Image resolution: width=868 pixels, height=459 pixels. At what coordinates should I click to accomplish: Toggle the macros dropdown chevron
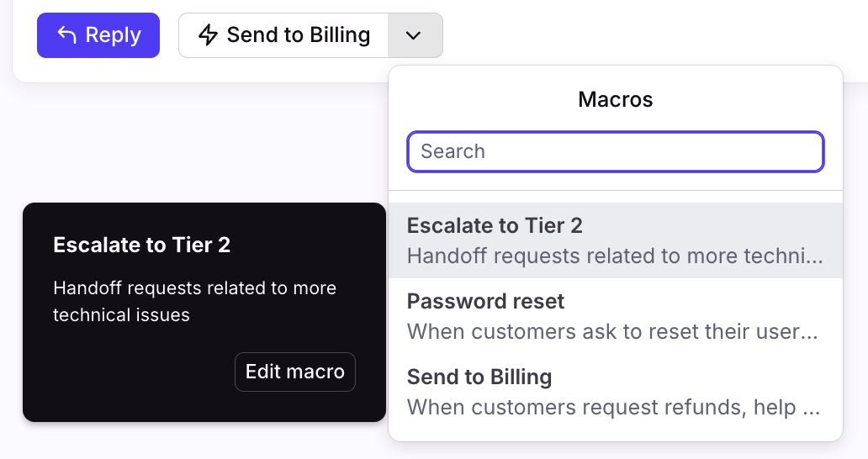pos(415,35)
